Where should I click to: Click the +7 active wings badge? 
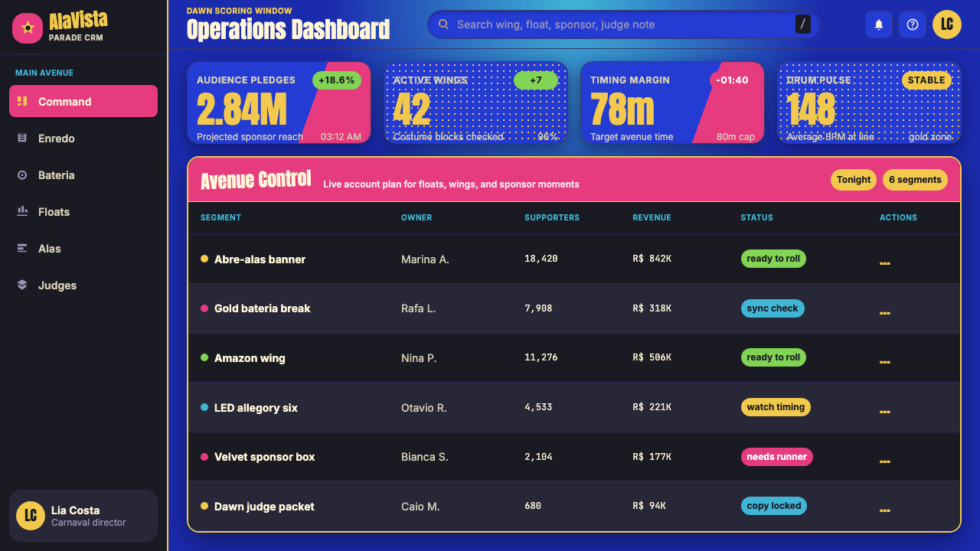tap(536, 80)
